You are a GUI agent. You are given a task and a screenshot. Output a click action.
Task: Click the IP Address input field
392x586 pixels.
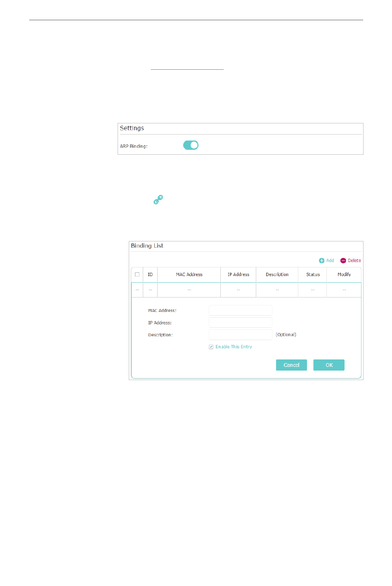pos(240,322)
